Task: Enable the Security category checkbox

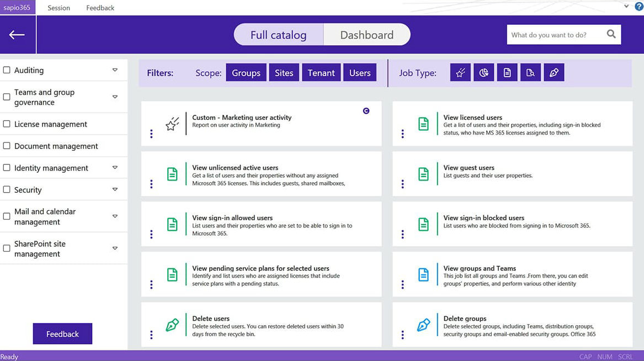Action: click(x=7, y=190)
